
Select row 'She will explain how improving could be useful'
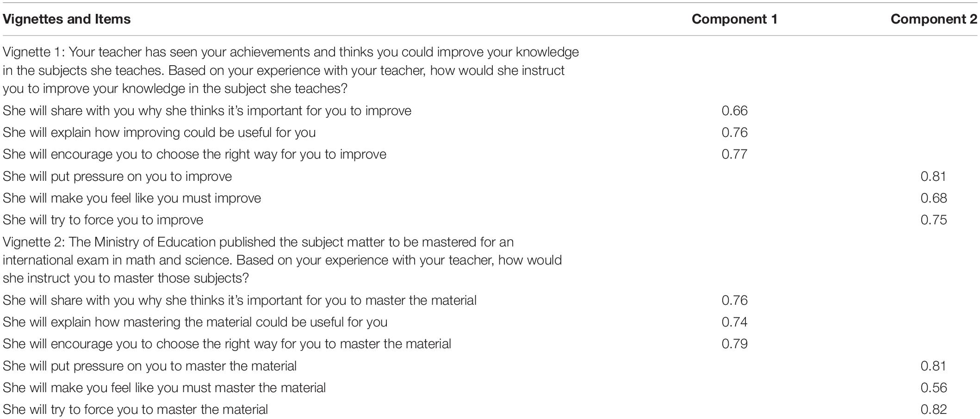(x=490, y=132)
